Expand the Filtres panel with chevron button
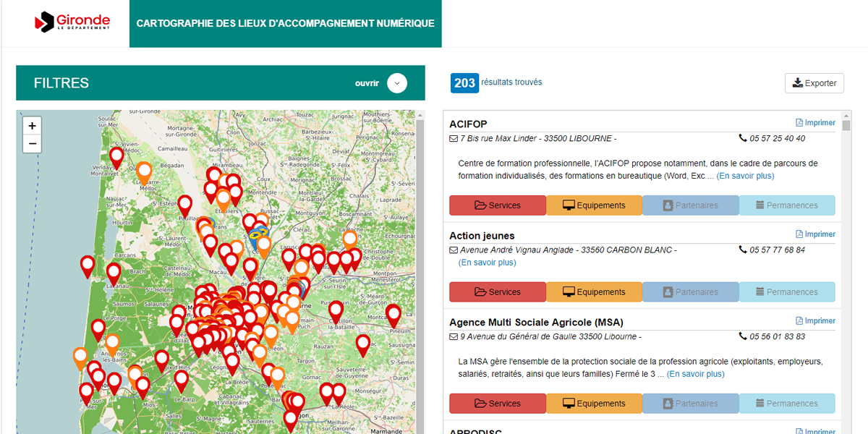Image resolution: width=868 pixels, height=434 pixels. [x=397, y=83]
